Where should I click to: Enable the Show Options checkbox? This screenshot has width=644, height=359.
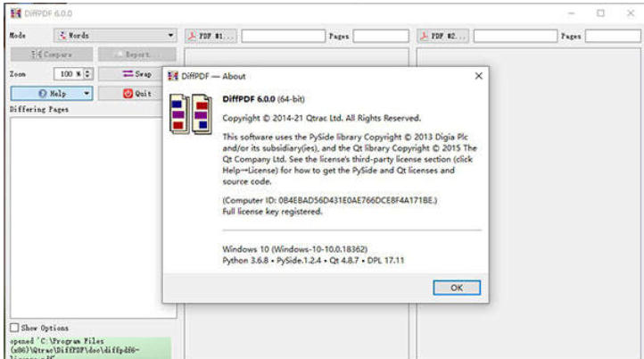(x=15, y=328)
